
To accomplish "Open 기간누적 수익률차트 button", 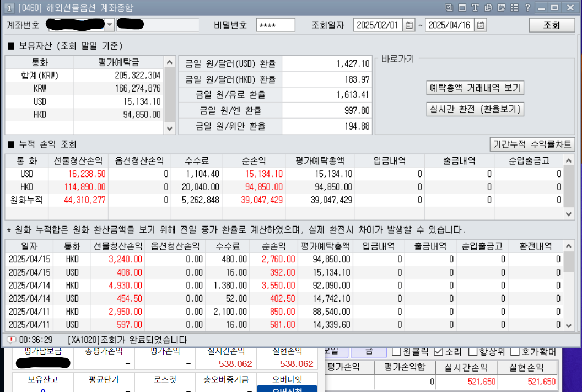I will coord(532,144).
